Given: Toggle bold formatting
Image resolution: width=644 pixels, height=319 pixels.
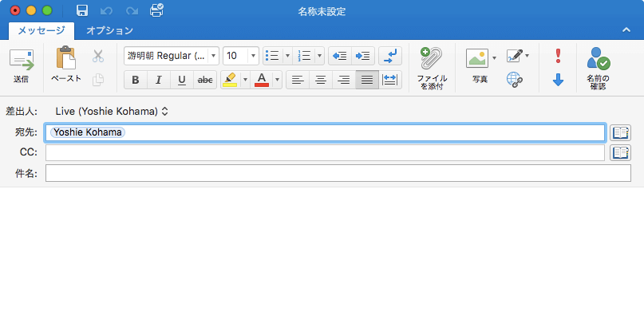Looking at the screenshot, I should [136, 80].
